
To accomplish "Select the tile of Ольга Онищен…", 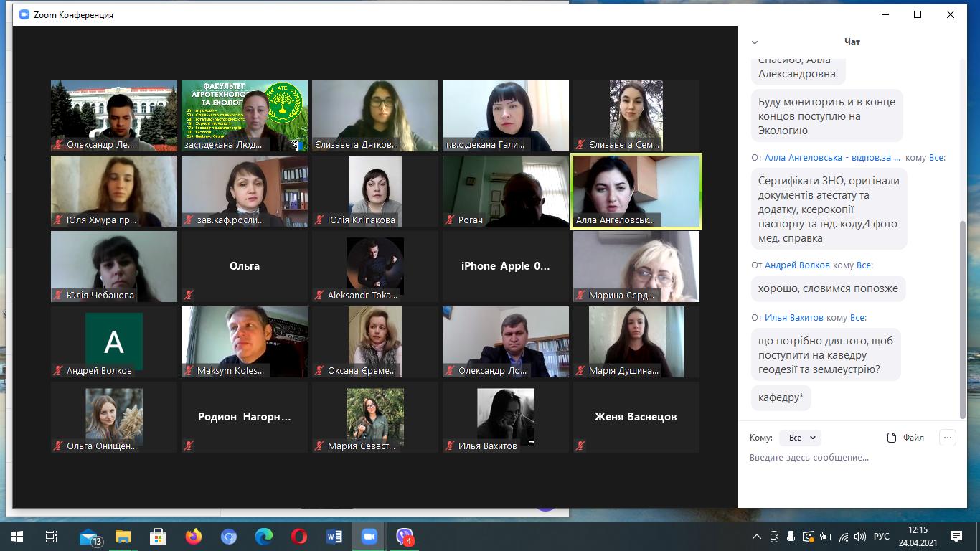I will [x=114, y=417].
